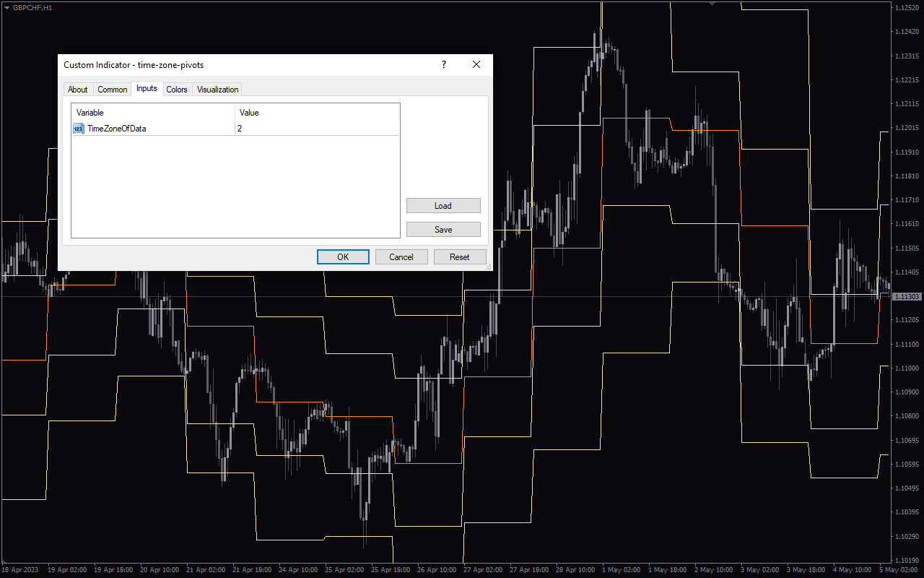Viewport: 924px width, 578px height.
Task: Select the TimeZoneOfData variable row
Action: coord(235,129)
